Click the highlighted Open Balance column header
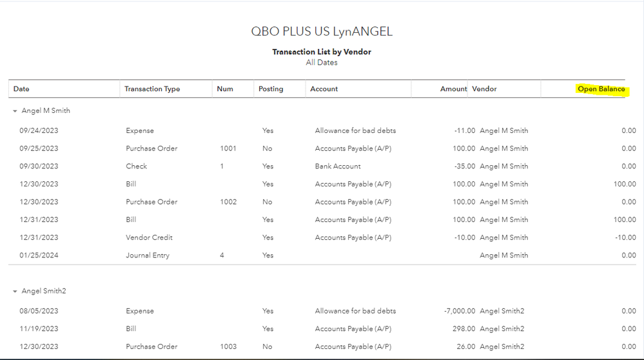This screenshot has width=644, height=360. pyautogui.click(x=601, y=89)
